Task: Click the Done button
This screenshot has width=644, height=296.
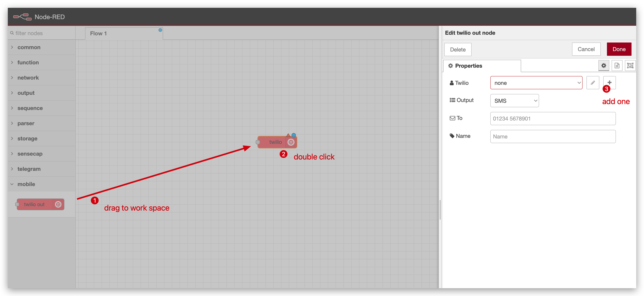Action: coord(619,49)
